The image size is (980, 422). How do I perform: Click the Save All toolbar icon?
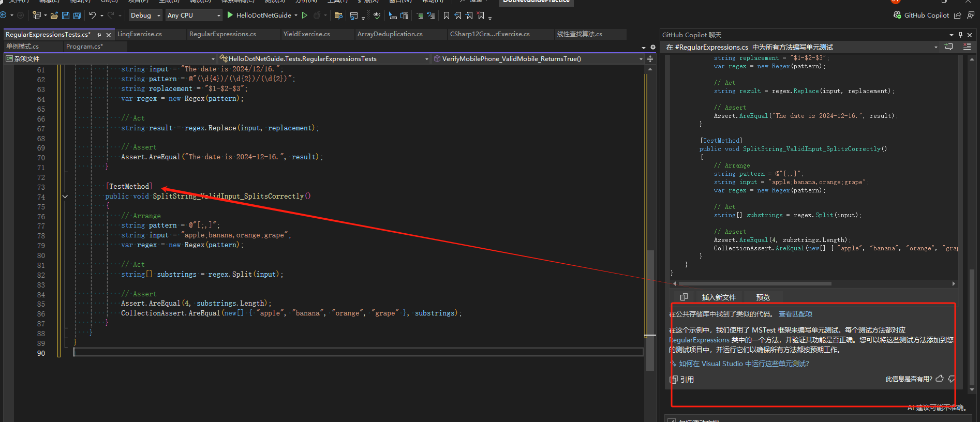[77, 16]
